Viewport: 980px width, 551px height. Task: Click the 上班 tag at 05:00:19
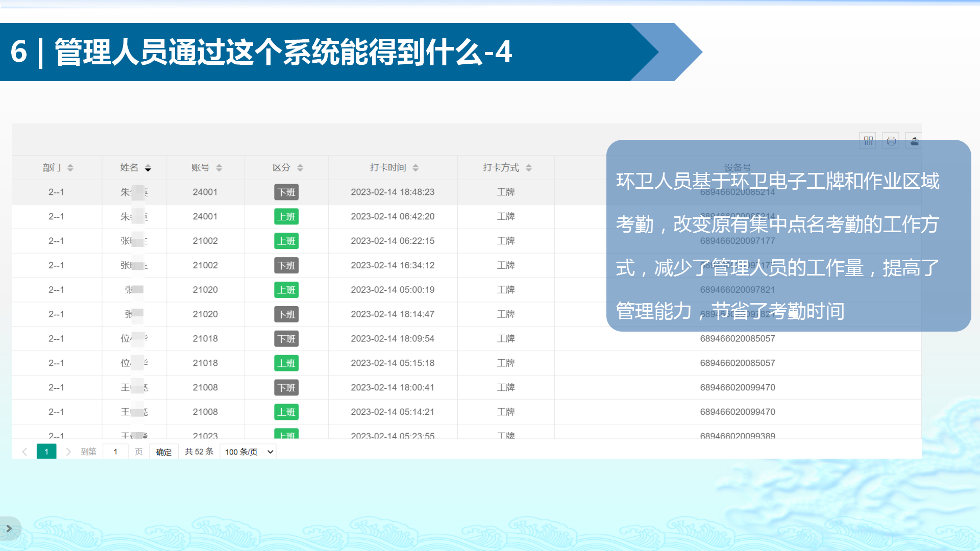click(x=286, y=290)
